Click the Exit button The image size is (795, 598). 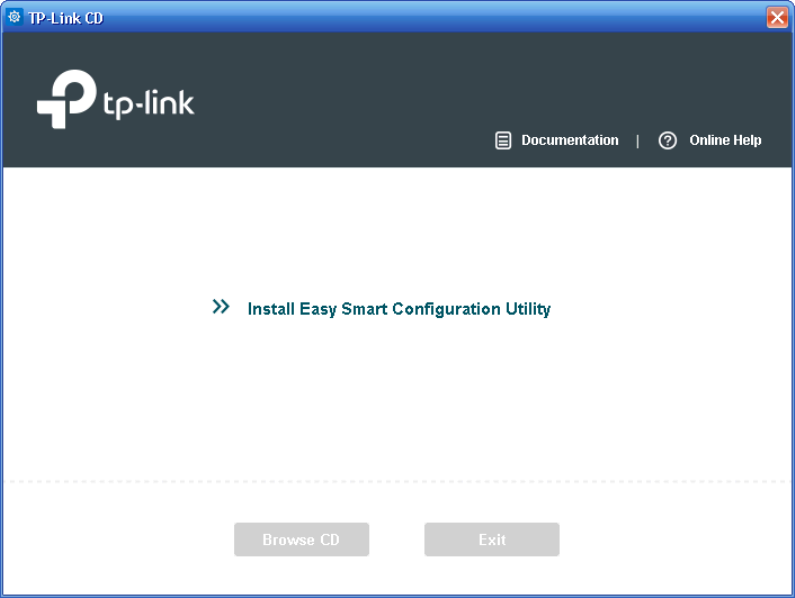pyautogui.click(x=492, y=539)
